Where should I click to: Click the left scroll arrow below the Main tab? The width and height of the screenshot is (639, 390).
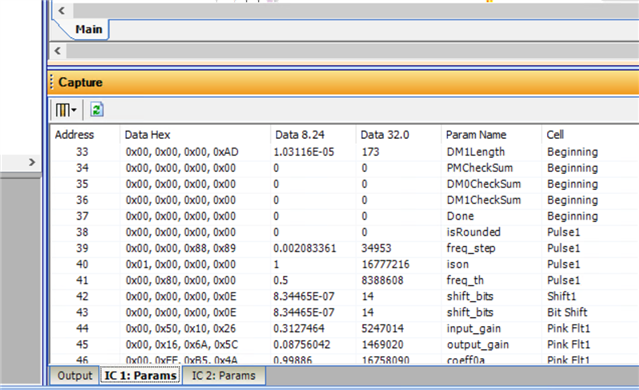coord(57,51)
